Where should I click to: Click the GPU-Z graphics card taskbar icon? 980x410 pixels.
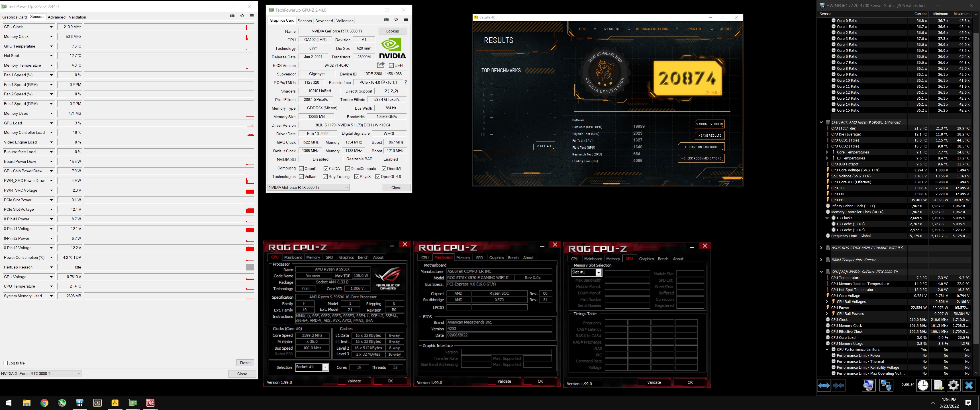pyautogui.click(x=133, y=403)
